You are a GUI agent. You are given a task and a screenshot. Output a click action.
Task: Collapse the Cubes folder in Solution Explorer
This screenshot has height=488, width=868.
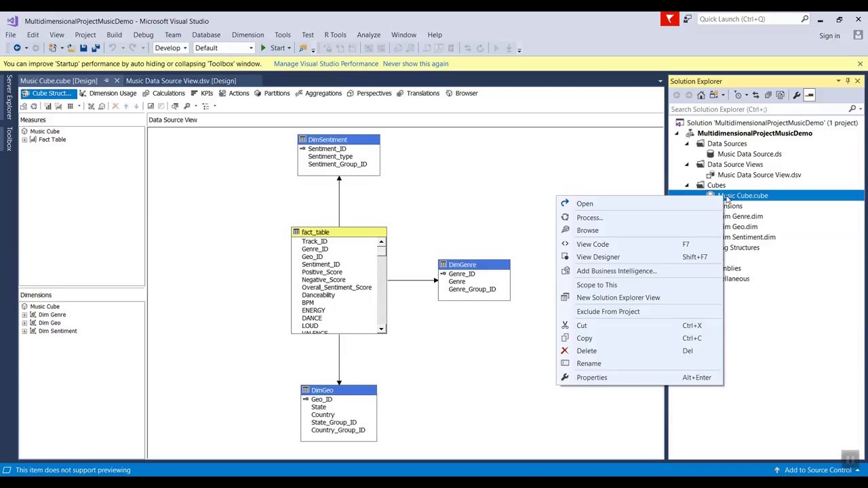(687, 185)
